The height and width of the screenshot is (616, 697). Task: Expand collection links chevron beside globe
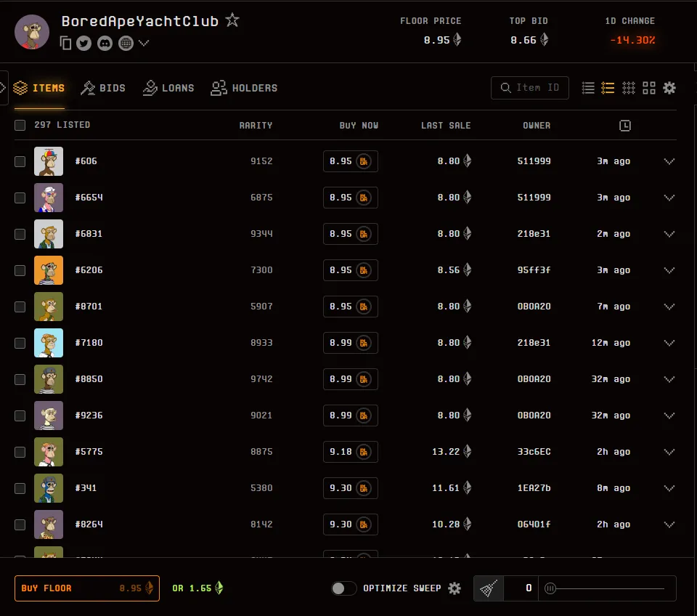(x=144, y=43)
